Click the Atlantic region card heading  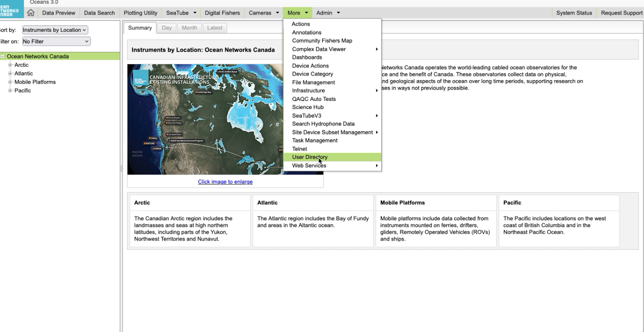coord(267,203)
